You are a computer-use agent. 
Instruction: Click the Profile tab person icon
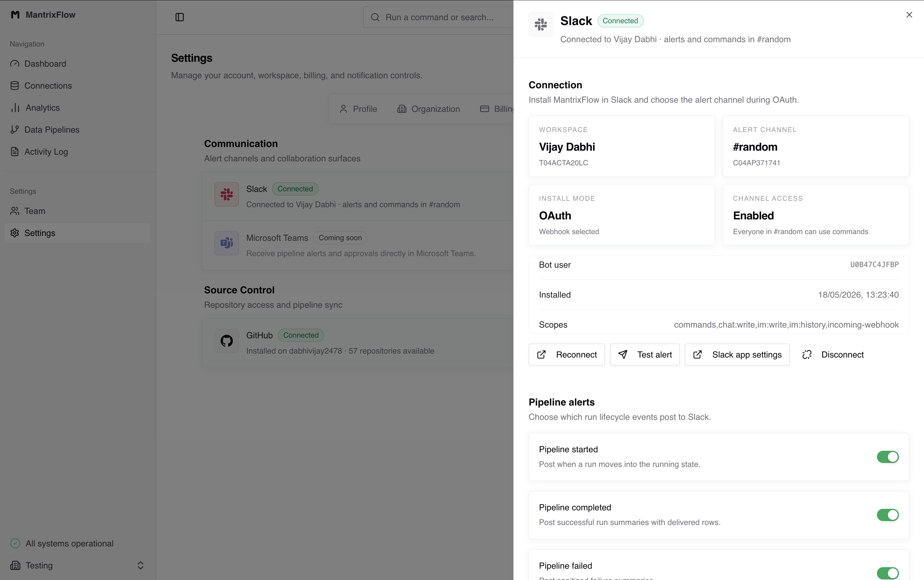pos(343,109)
